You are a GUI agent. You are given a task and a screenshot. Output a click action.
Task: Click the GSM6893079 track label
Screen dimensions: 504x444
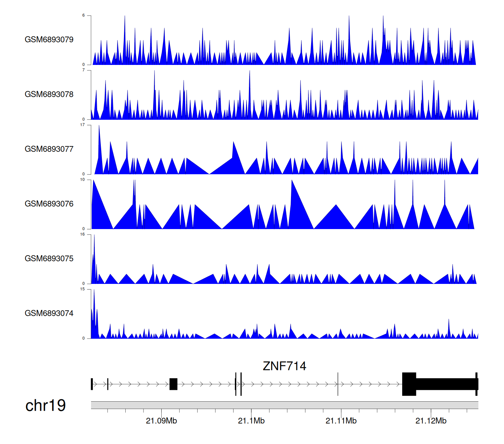click(x=49, y=40)
